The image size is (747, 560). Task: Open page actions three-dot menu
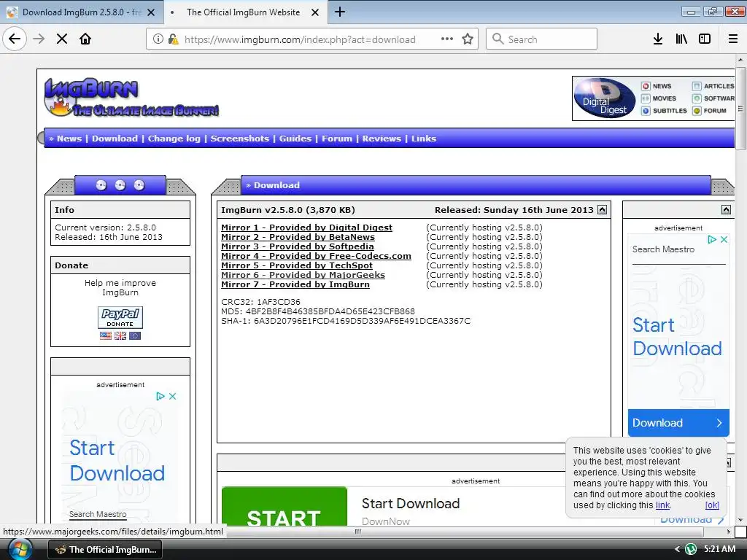(x=447, y=39)
